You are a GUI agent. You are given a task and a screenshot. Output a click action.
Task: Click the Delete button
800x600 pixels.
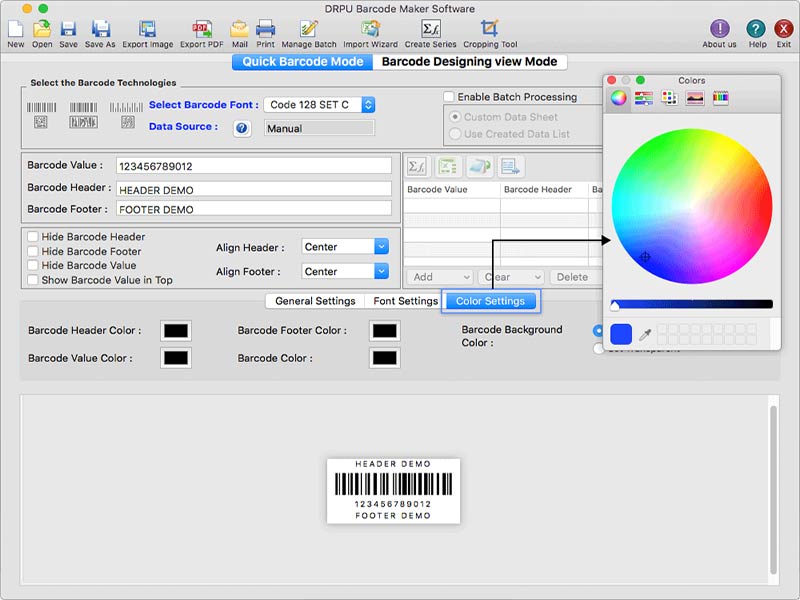[x=574, y=277]
